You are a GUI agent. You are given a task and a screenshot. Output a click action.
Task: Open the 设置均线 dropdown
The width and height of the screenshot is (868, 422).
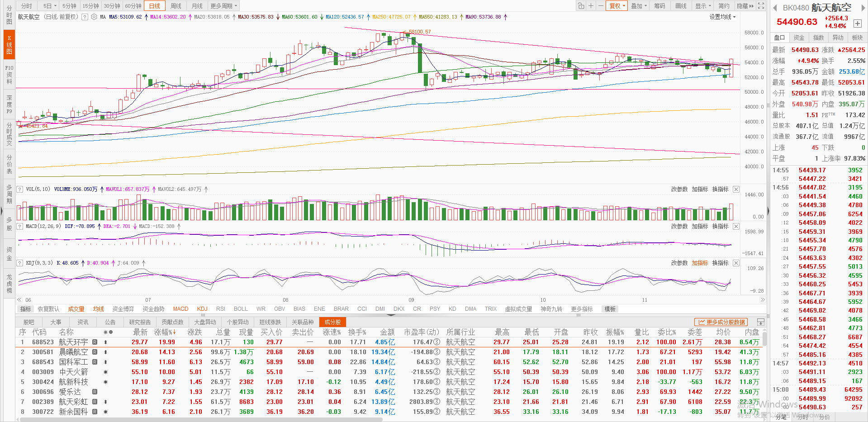click(722, 17)
